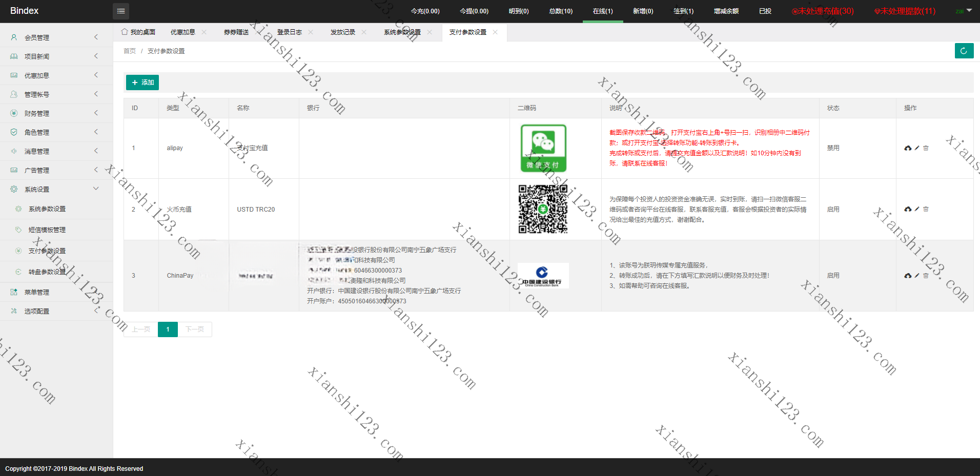The height and width of the screenshot is (476, 980).
Task: Click the 禁用 status of alipay row
Action: 833,148
